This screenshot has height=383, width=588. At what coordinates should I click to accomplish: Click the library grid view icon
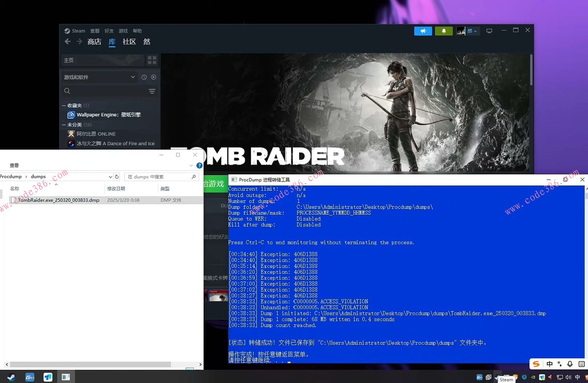(152, 60)
